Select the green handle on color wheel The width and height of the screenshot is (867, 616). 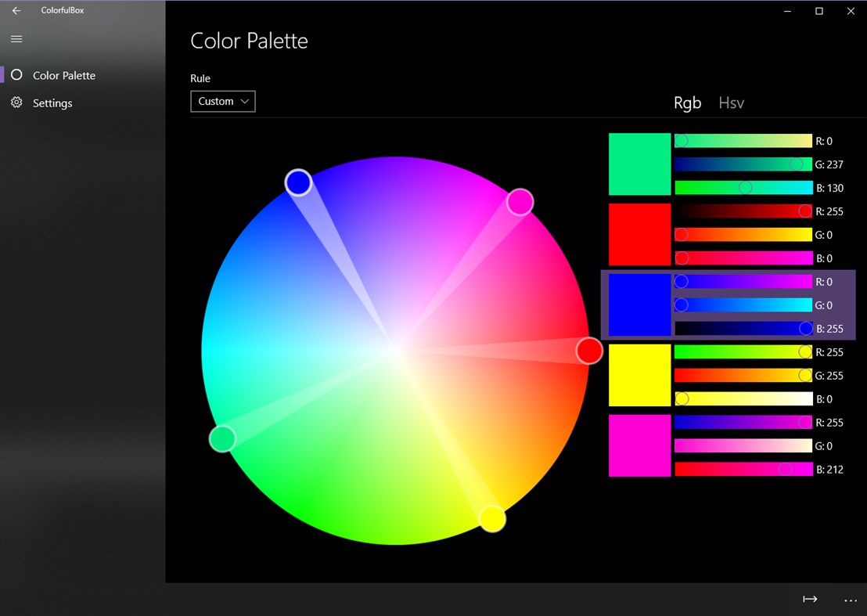pyautogui.click(x=222, y=438)
